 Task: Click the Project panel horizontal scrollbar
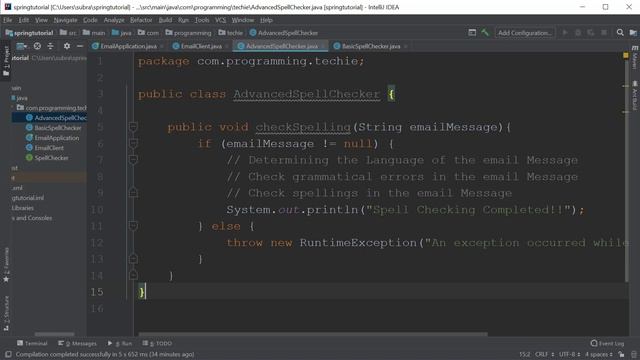click(54, 334)
